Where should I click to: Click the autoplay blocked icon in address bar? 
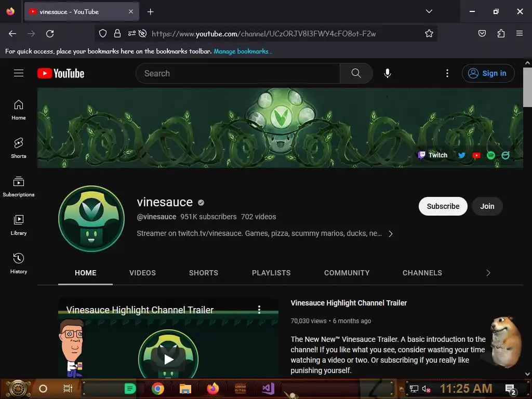click(x=142, y=33)
